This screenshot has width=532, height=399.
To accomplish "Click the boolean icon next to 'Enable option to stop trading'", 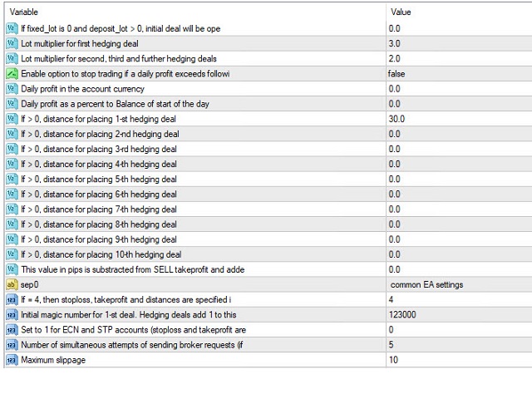I will tap(12, 74).
